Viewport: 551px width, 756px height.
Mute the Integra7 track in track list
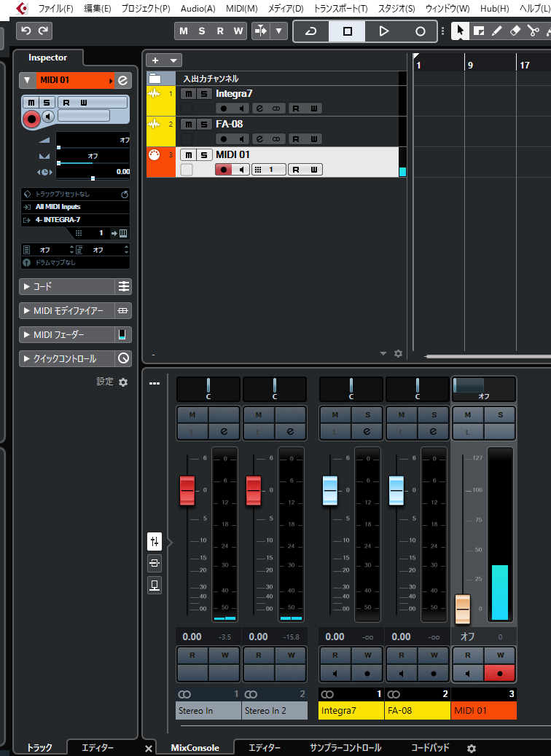tap(188, 94)
